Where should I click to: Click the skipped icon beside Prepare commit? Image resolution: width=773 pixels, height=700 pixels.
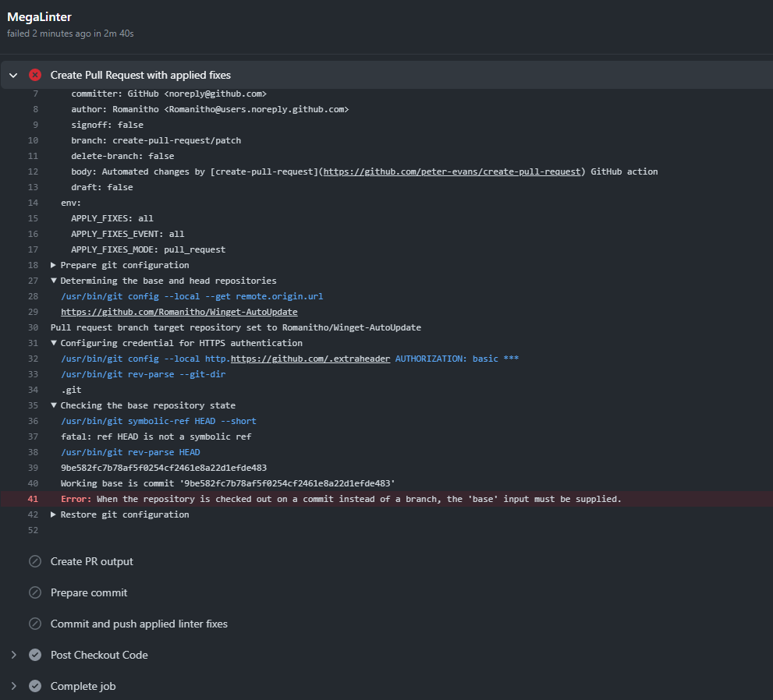click(x=34, y=592)
